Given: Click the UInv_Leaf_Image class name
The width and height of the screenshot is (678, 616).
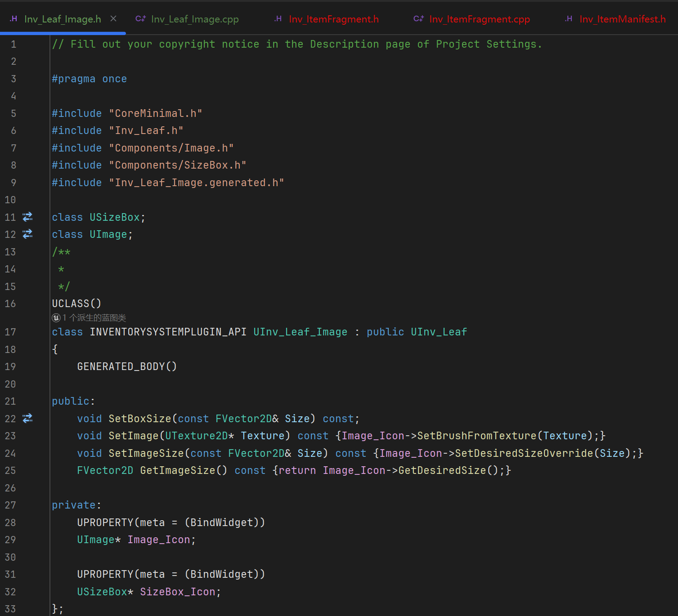Looking at the screenshot, I should pos(300,332).
